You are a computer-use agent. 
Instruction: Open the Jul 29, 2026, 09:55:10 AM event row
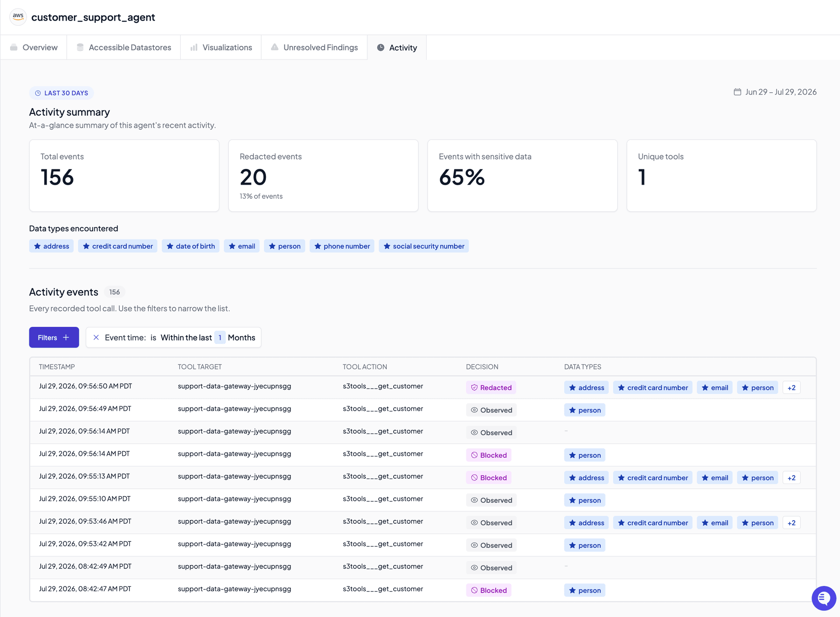point(423,500)
